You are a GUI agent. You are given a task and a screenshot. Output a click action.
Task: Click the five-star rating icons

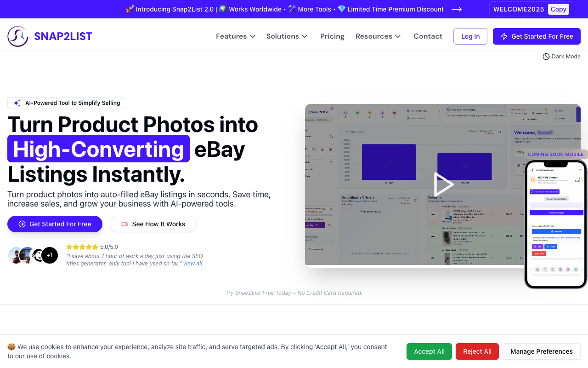click(x=82, y=247)
